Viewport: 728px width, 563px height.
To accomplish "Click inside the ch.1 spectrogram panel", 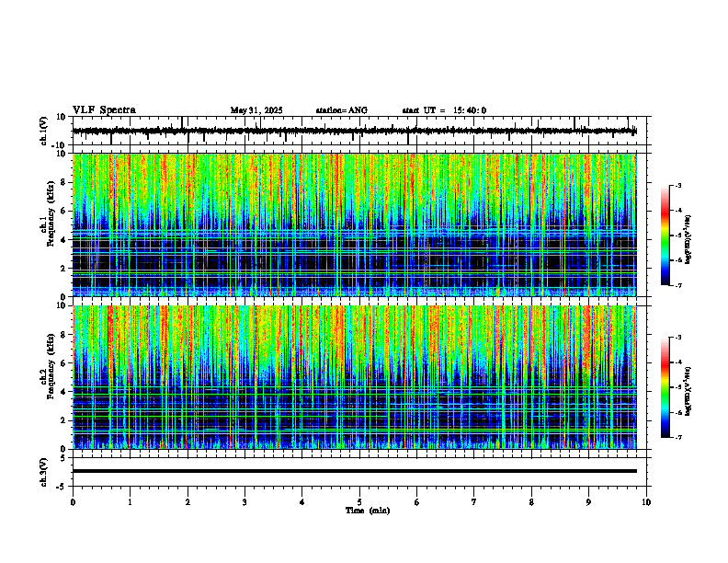I will tap(354, 224).
